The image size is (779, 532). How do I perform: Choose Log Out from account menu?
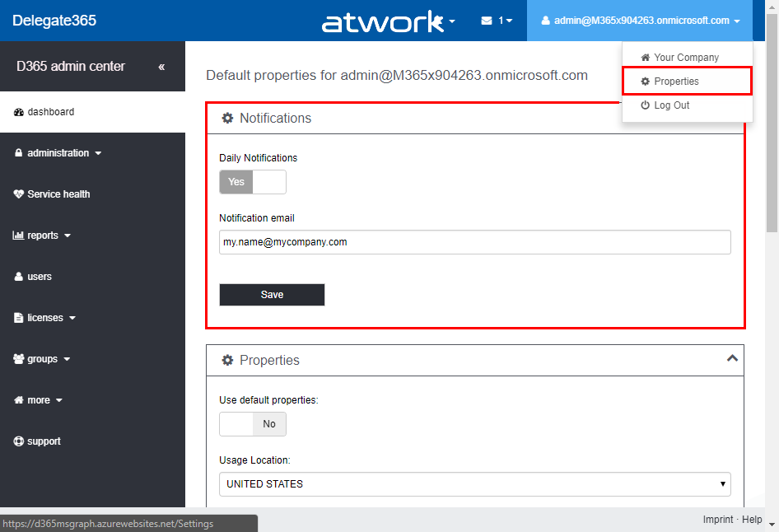(687, 105)
